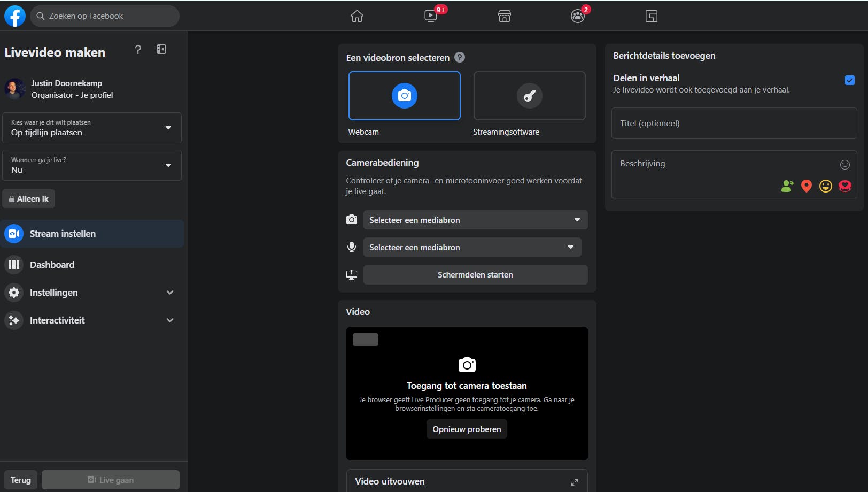Click the Interactiviteit sparkle icon

[x=14, y=320]
